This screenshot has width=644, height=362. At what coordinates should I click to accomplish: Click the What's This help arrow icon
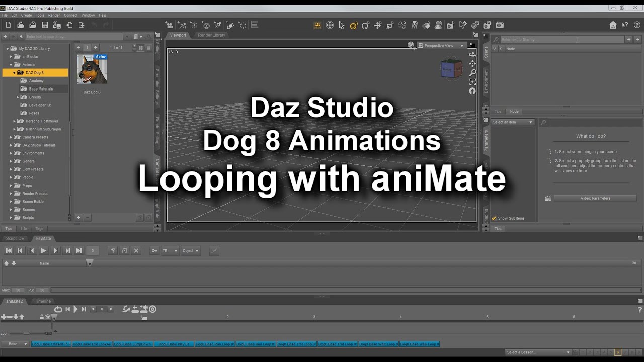click(x=625, y=25)
